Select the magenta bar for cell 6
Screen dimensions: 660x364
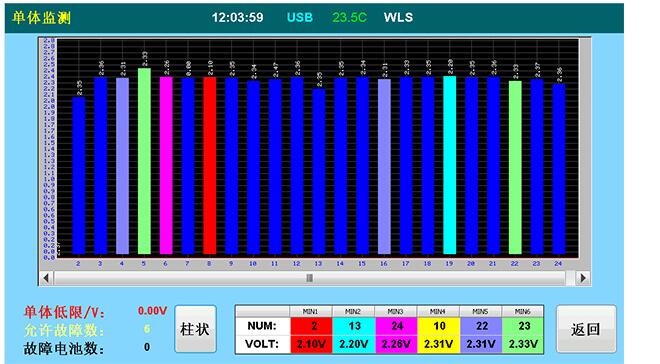166,165
